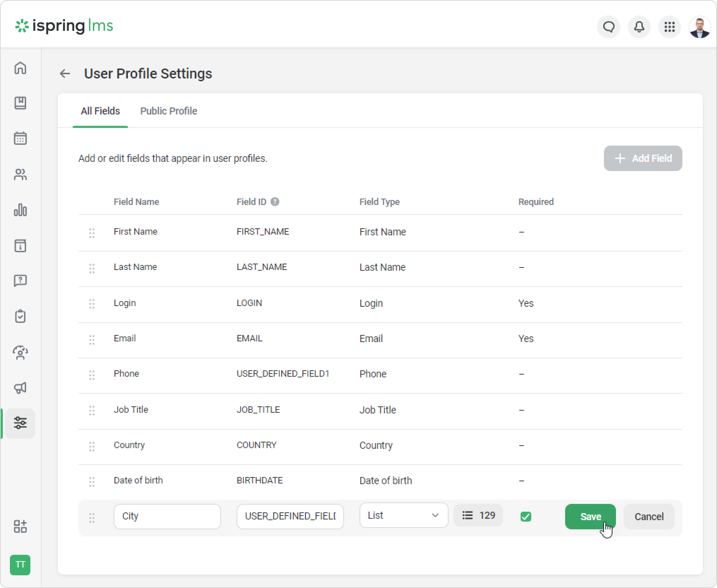This screenshot has width=717, height=588.
Task: Open the apps grid icon
Action: (x=669, y=27)
